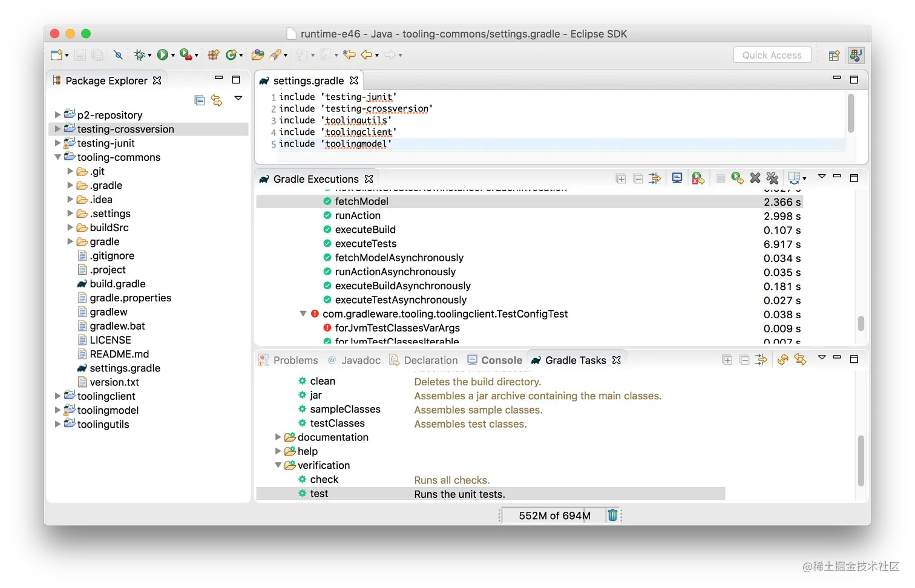Click Refresh tasks icon in Gradle Tasks

pos(782,359)
